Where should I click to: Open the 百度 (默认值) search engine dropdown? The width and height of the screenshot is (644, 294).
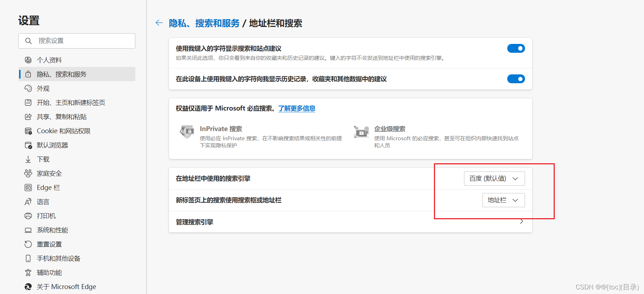[x=494, y=179]
